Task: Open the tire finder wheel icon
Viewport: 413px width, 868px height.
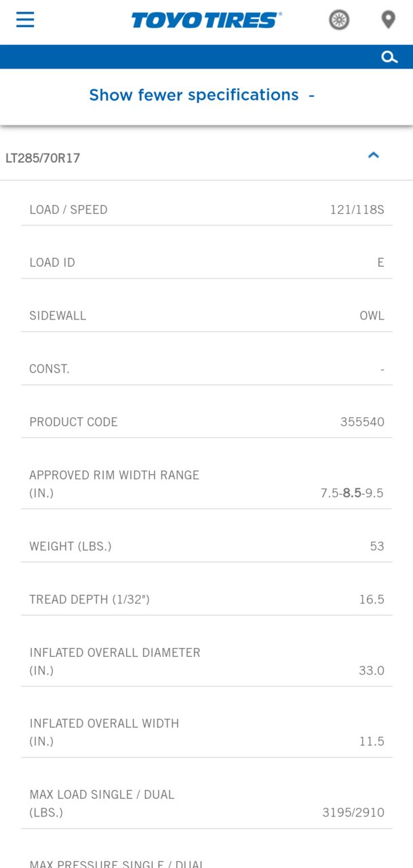Action: tap(339, 20)
